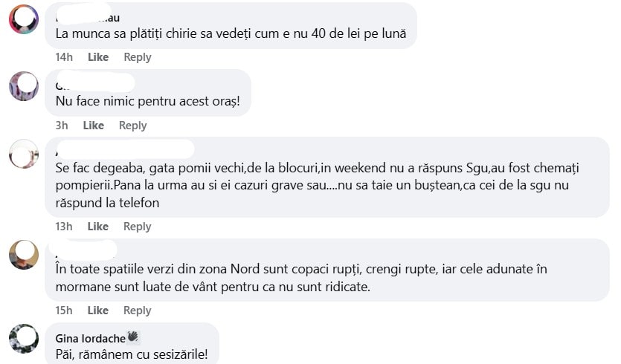The width and height of the screenshot is (621, 364).
Task: Like the "La munca sa plătiți chirie" comment
Action: (98, 57)
